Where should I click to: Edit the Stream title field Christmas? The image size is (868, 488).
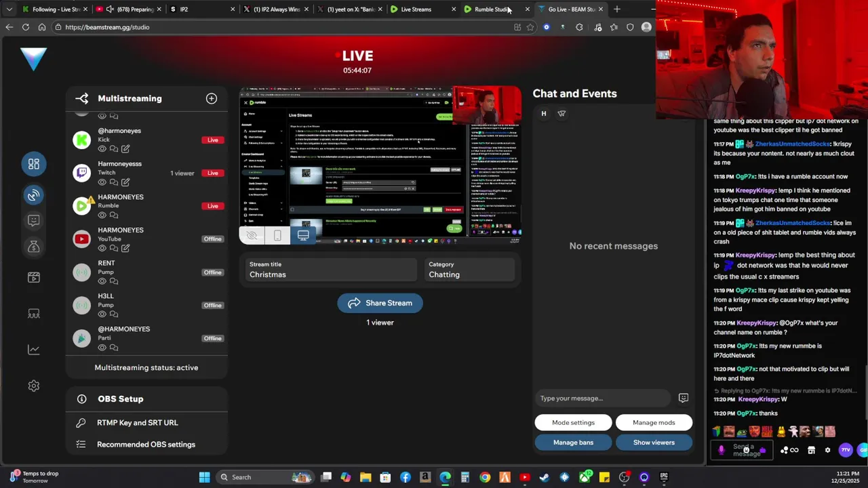pyautogui.click(x=332, y=269)
